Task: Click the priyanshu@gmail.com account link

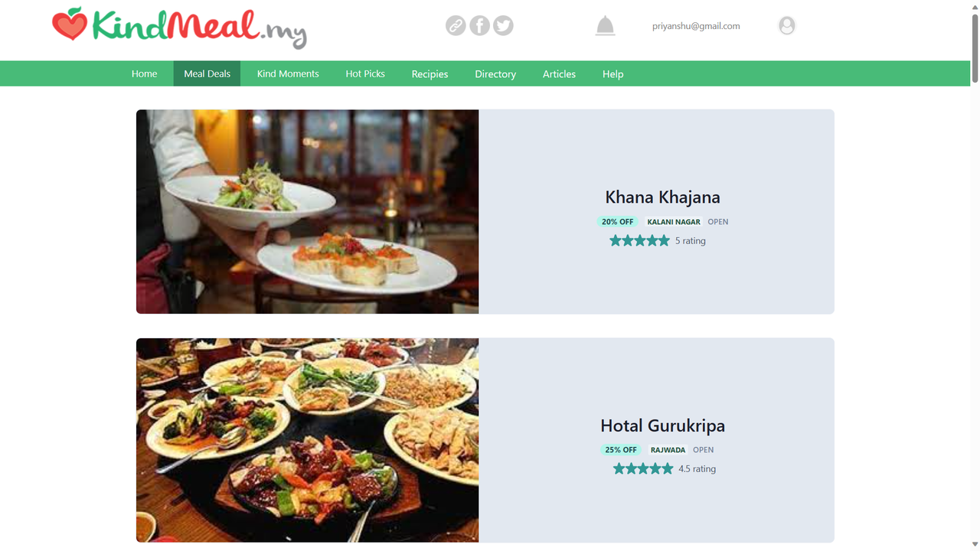Action: point(696,25)
